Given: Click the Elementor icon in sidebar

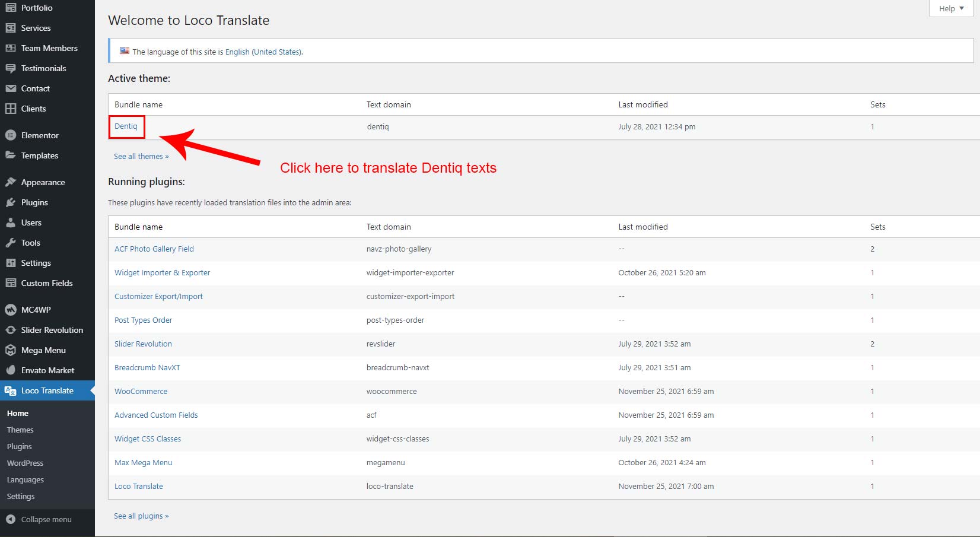Looking at the screenshot, I should 11,135.
